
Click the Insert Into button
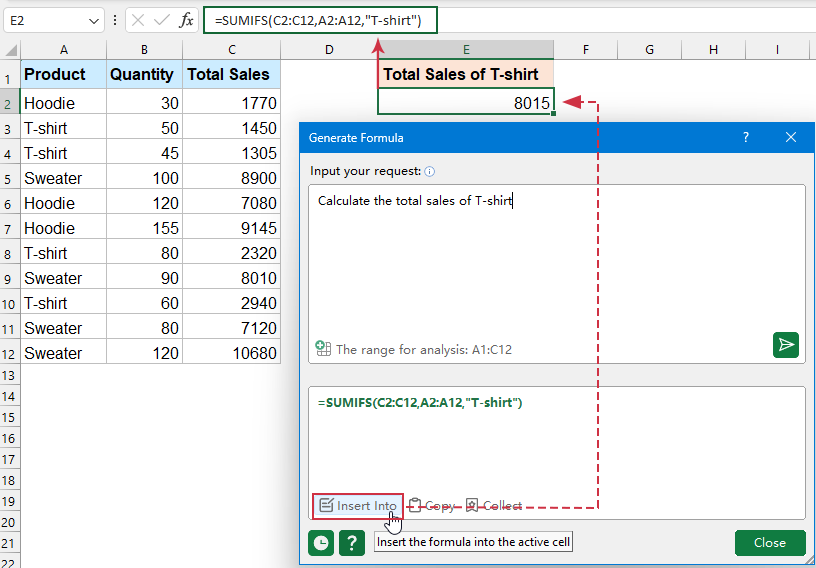[x=358, y=506]
